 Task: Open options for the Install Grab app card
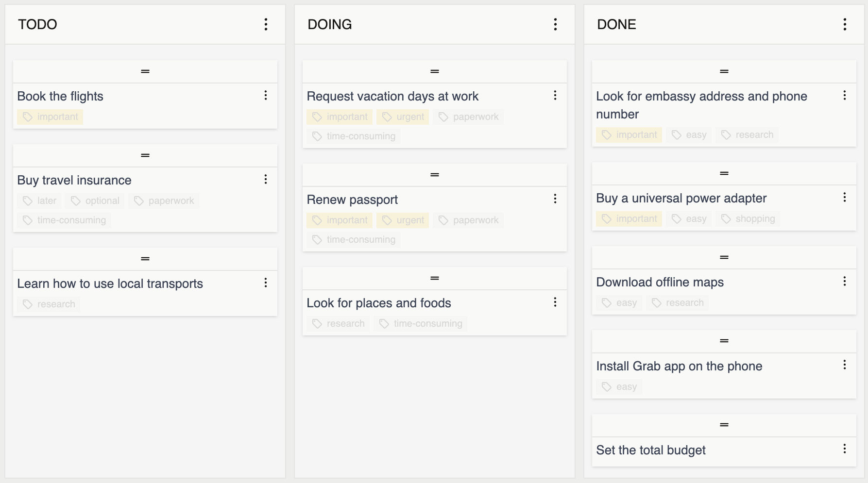(x=845, y=365)
